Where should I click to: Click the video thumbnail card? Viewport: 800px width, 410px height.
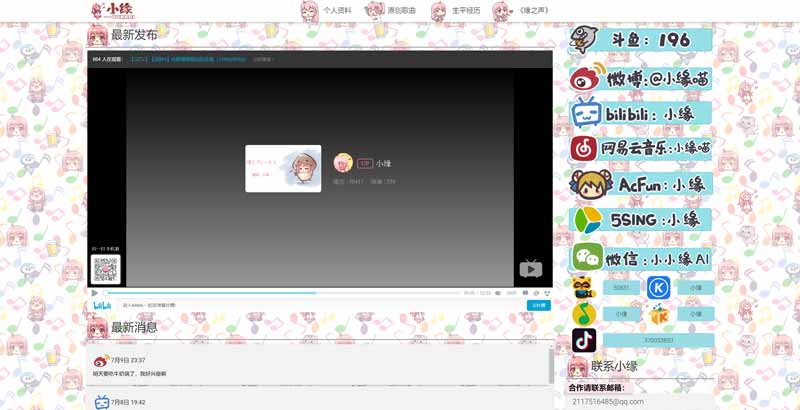tap(283, 168)
